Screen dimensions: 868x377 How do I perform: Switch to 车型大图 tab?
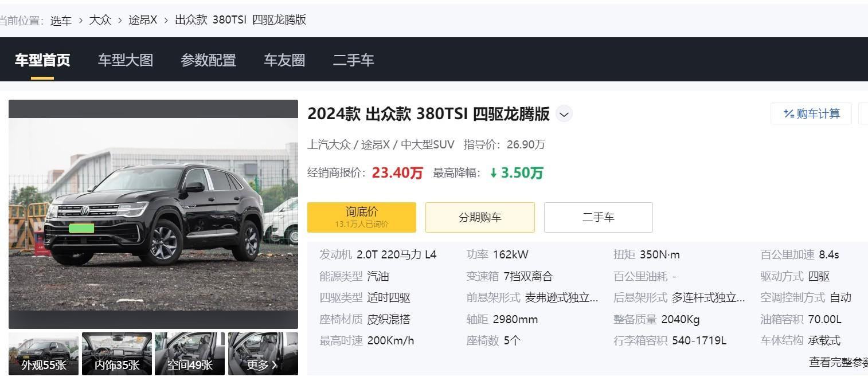[x=125, y=60]
